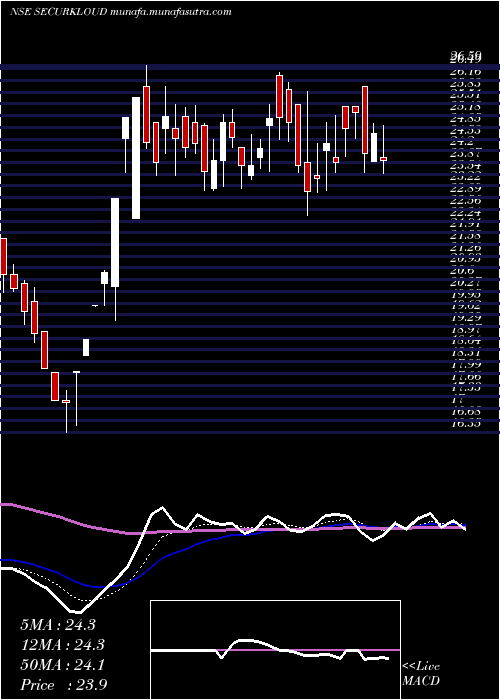Viewport: 500px width, 700px height.
Task: Click the 22.24 price axis label
Action: click(x=466, y=213)
